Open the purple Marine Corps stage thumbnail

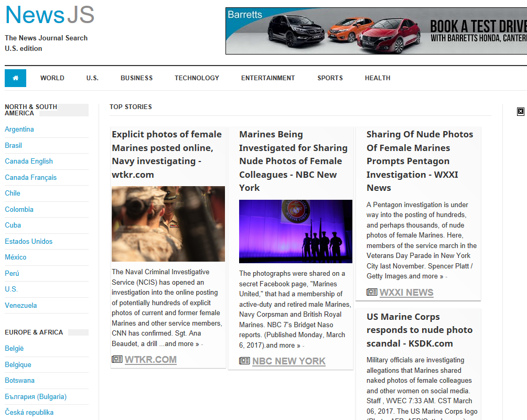click(x=296, y=232)
